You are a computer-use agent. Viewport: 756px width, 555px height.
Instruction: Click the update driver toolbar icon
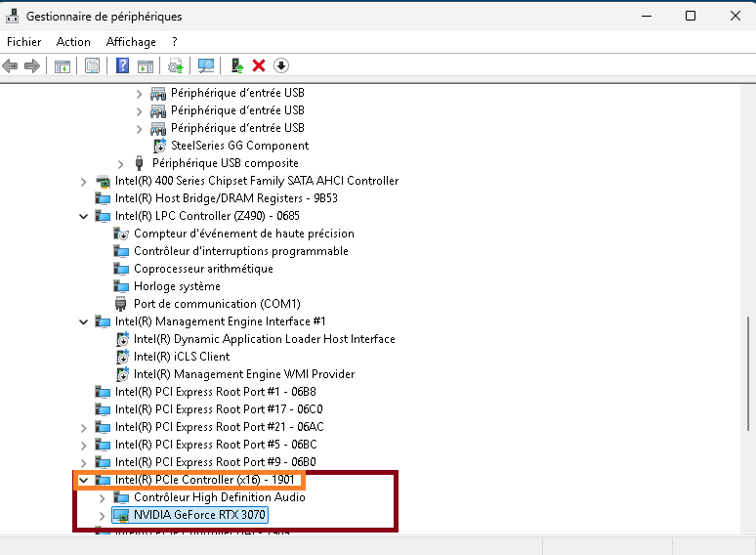175,65
